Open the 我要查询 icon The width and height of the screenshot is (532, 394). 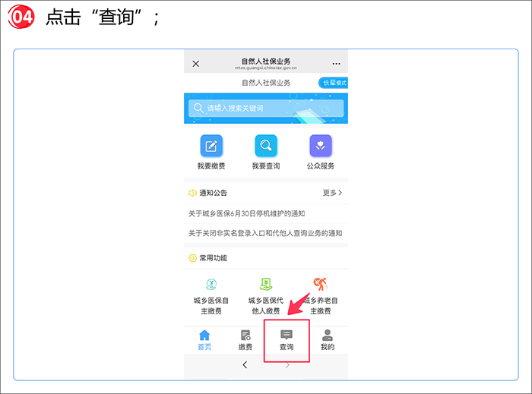(266, 146)
